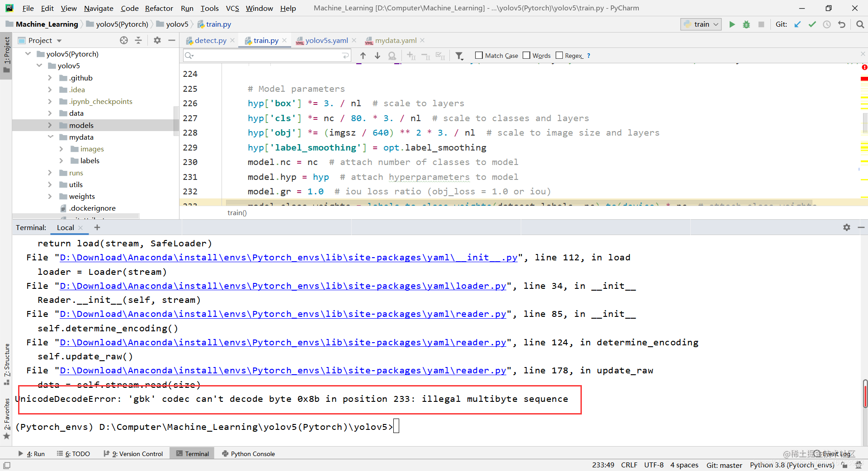868x471 pixels.
Task: Run the train configuration with green play icon
Action: click(x=732, y=24)
